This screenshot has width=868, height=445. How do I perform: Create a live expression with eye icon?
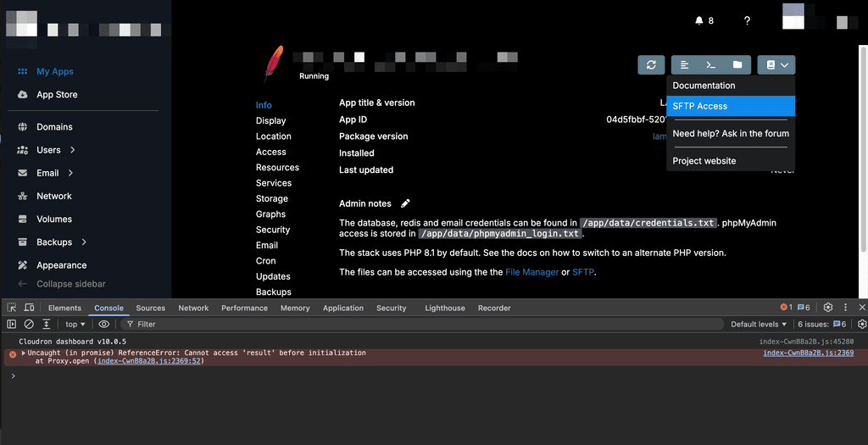pyautogui.click(x=103, y=325)
